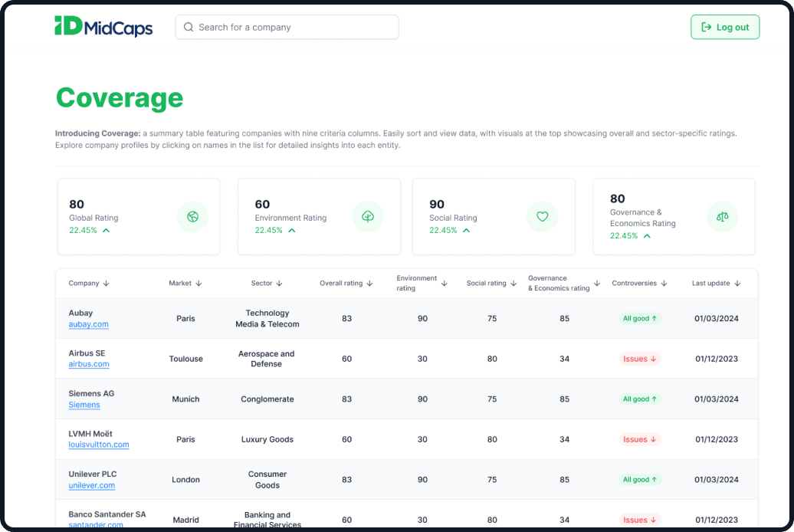This screenshot has height=532, width=794.
Task: Visit the louisvuitton.com link
Action: [x=99, y=445]
